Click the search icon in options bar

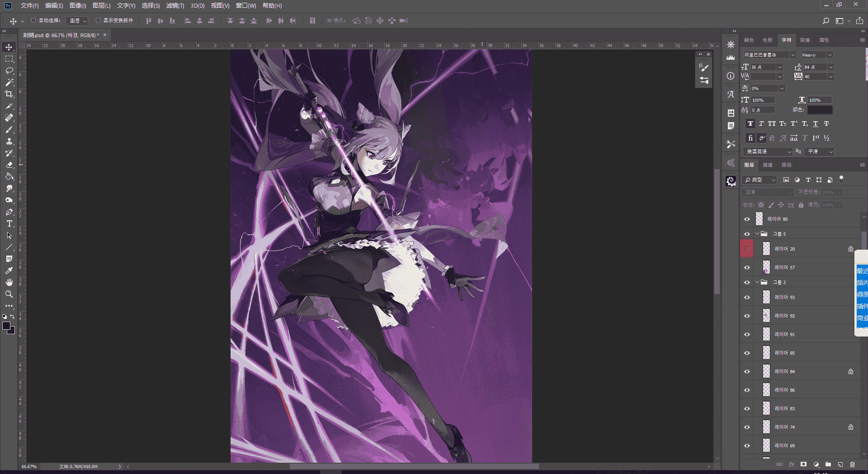tap(826, 21)
